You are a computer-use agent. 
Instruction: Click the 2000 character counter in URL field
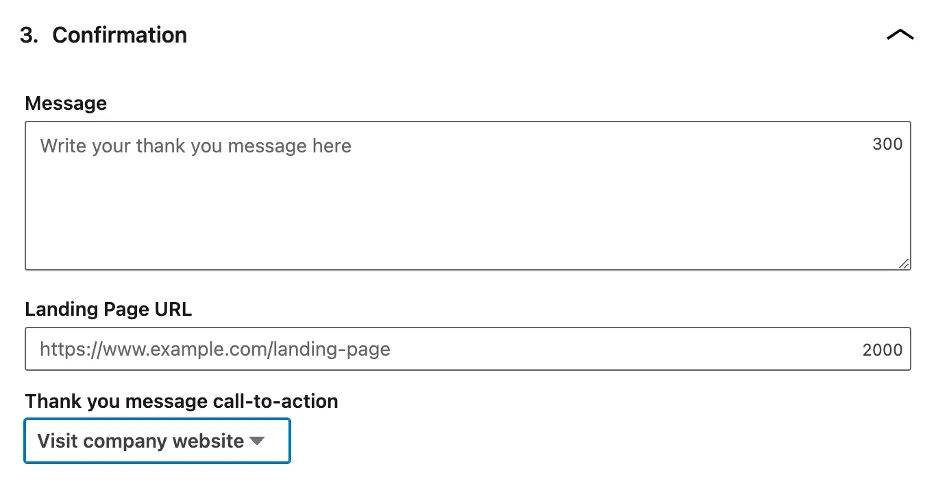pyautogui.click(x=882, y=350)
